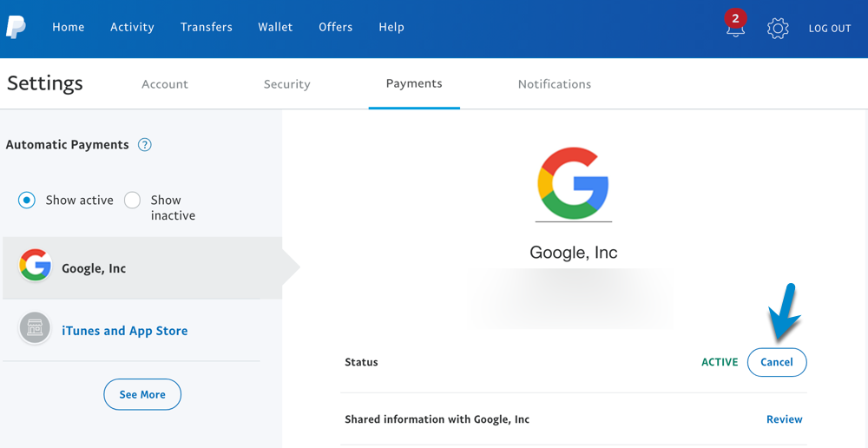
Task: Click the Status row label
Action: [x=361, y=362]
